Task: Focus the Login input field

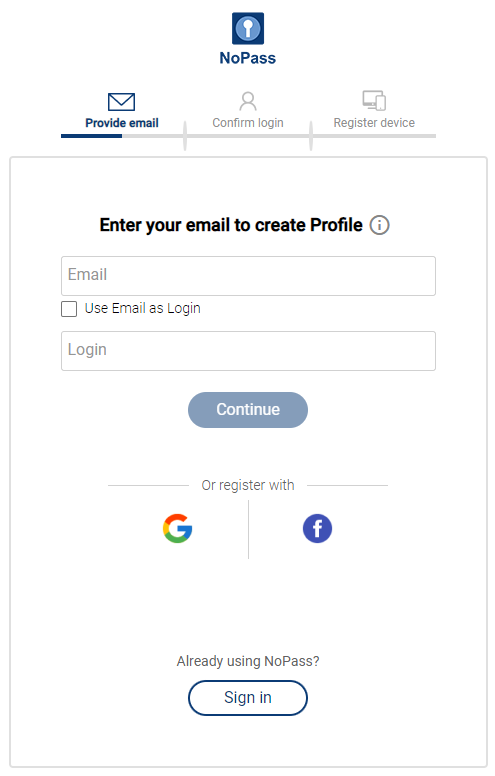Action: tap(248, 351)
